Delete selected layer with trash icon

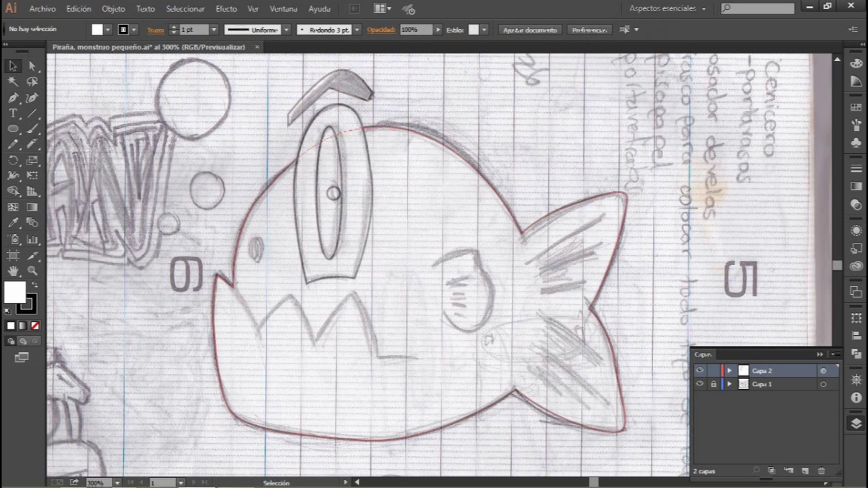[x=821, y=471]
